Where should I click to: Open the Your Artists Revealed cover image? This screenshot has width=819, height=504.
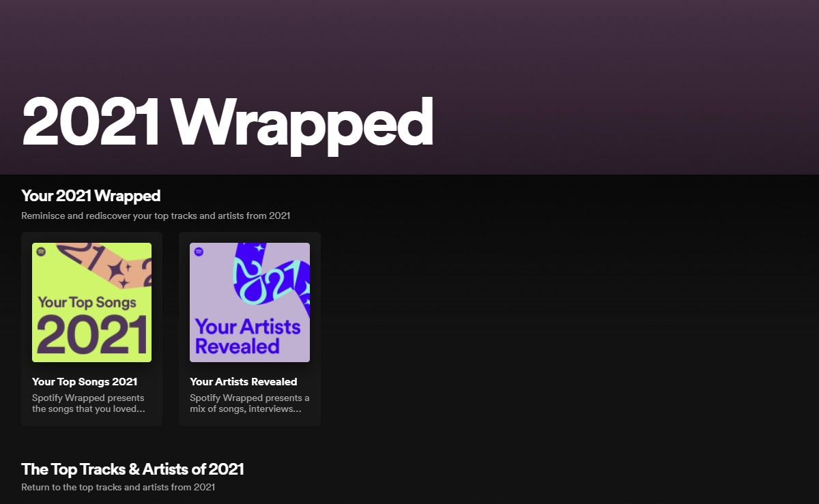coord(250,302)
